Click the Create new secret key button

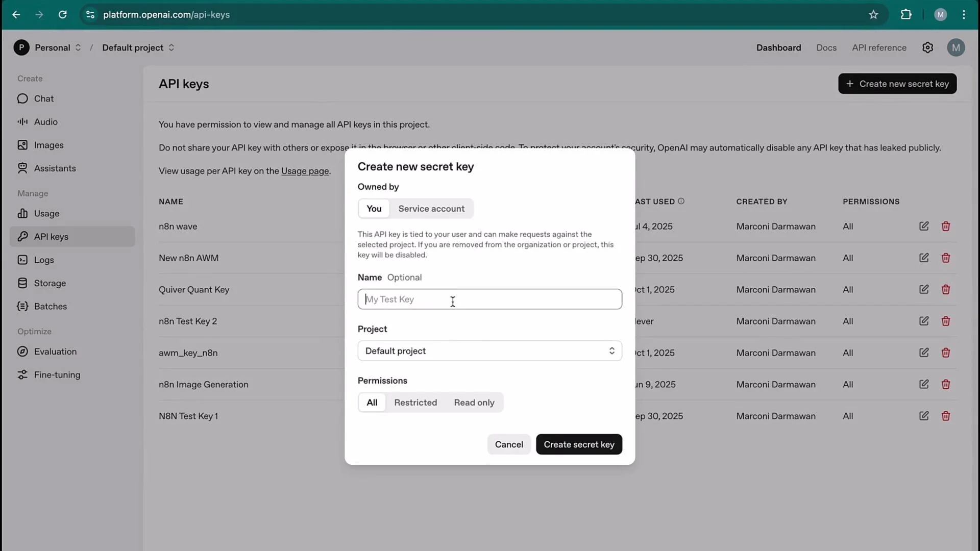point(897,84)
